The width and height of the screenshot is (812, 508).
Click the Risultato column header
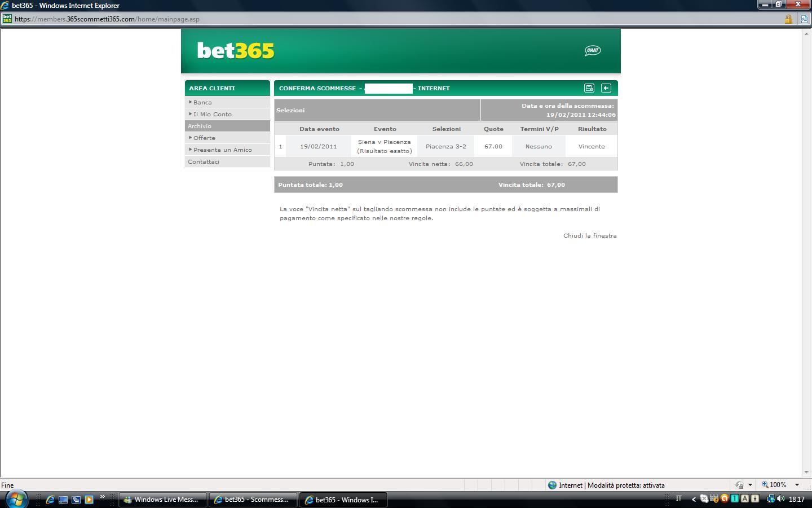[592, 129]
